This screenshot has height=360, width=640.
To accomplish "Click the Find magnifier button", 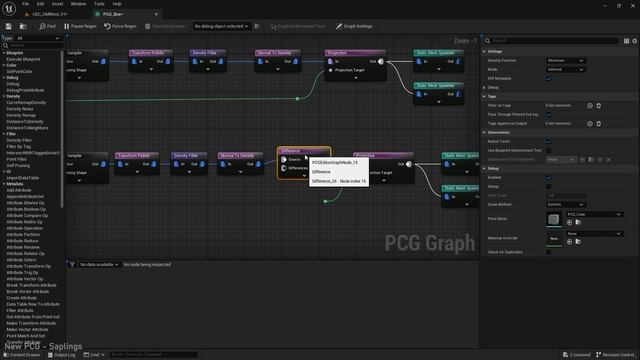I will point(47,26).
